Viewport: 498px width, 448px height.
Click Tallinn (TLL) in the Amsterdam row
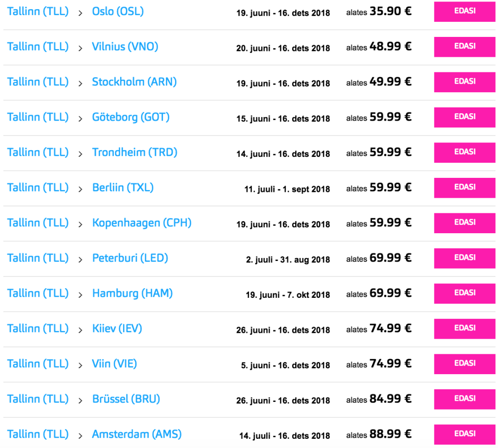(38, 434)
